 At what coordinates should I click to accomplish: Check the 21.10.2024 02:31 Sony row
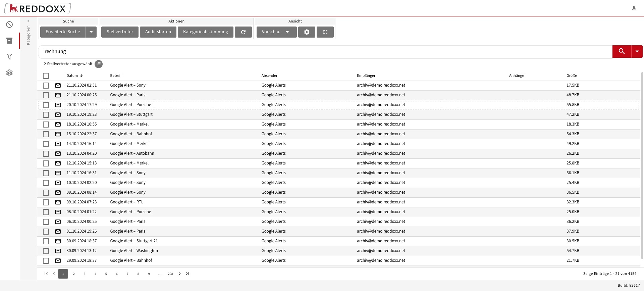tap(46, 86)
